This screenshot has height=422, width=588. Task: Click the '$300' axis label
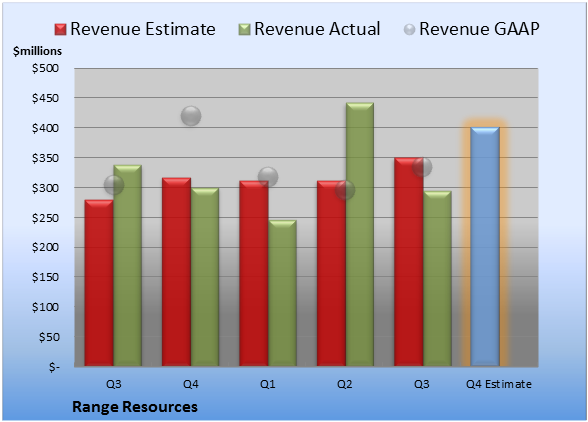coord(45,188)
